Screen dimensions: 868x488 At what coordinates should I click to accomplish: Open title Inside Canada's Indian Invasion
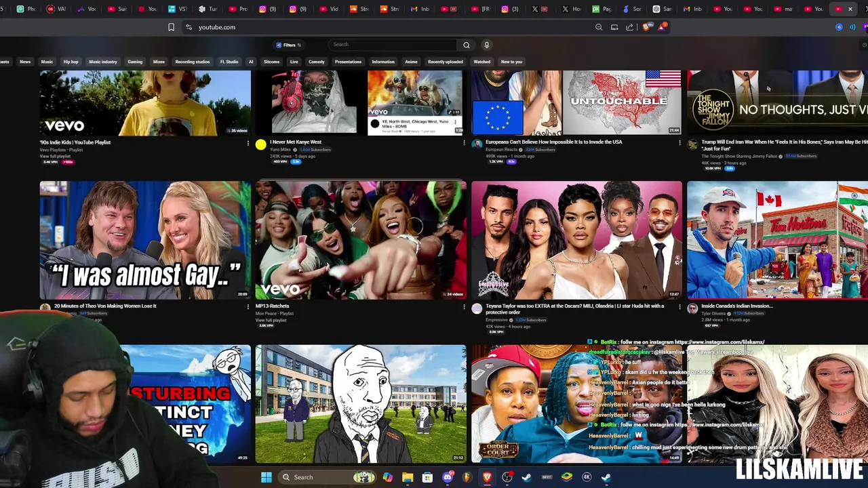[736, 306]
